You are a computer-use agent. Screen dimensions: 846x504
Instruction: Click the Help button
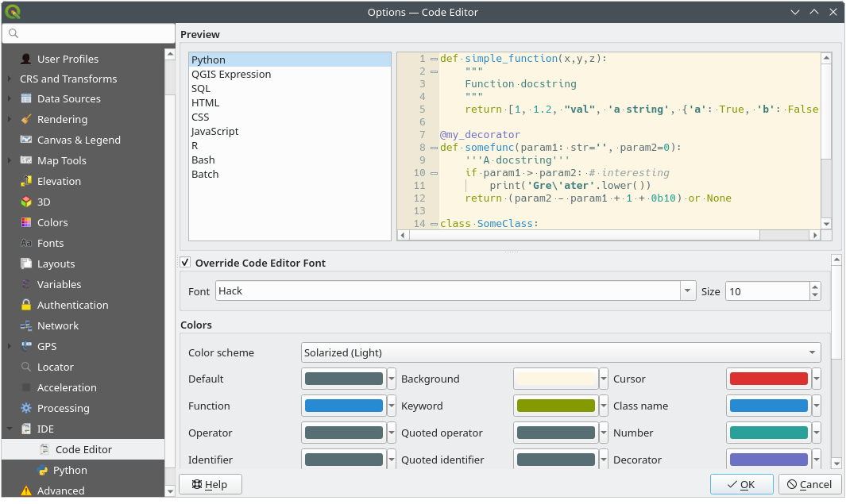210,484
